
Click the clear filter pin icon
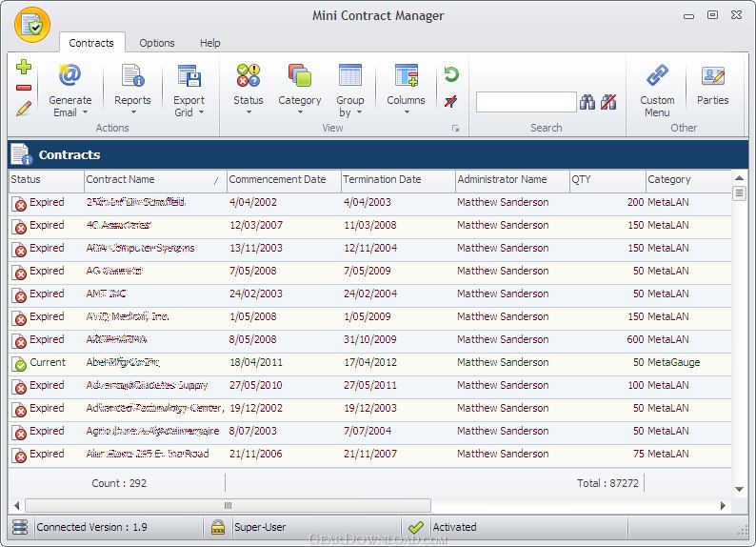[451, 101]
